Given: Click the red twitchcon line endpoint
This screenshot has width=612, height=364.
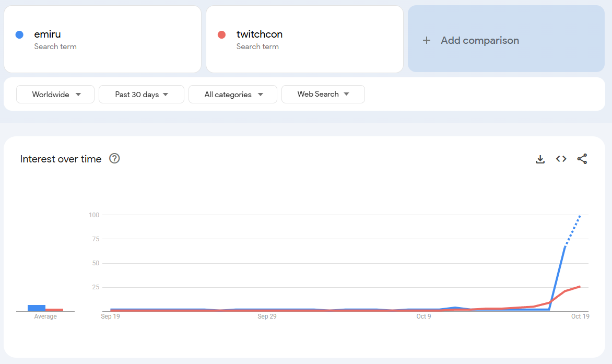Looking at the screenshot, I should tap(580, 286).
